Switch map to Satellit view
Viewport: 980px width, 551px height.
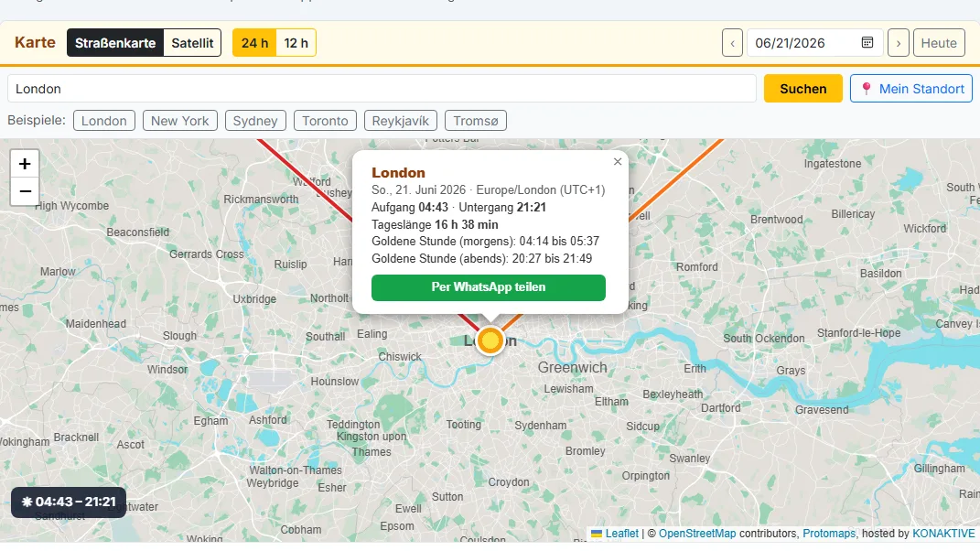pos(192,43)
